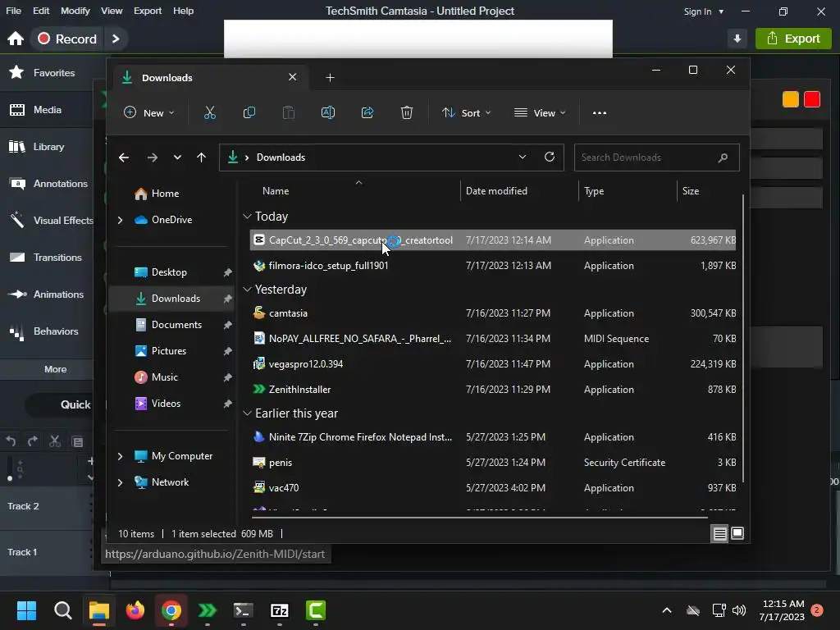Collapse the Earlier this year group
The height and width of the screenshot is (630, 840).
point(247,413)
